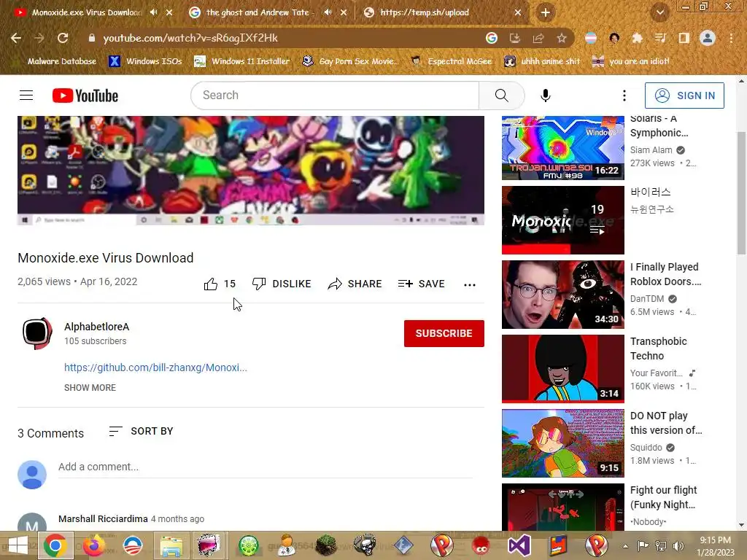Click the Google icon in the address bar

point(492,38)
